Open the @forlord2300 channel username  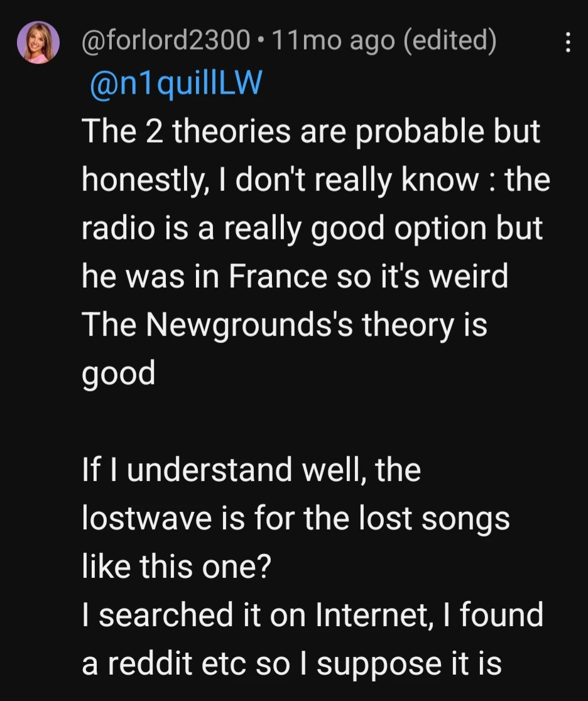point(166,42)
